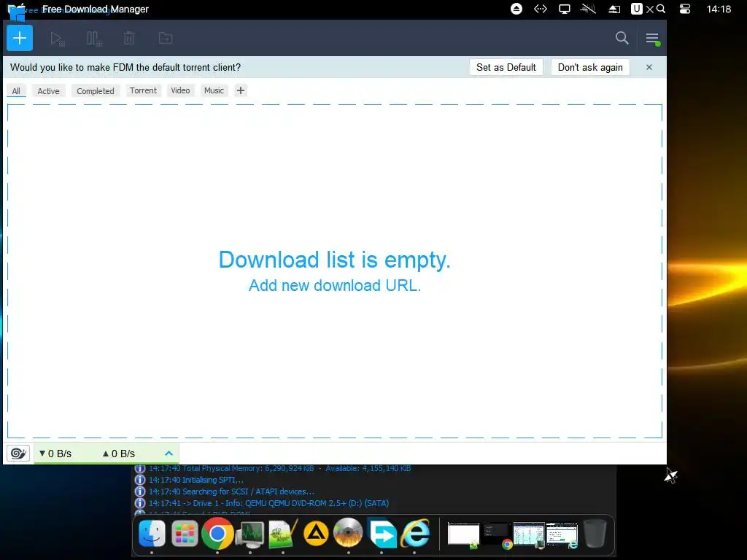Click the Drive 1 QEMU DVD-ROM log line
The height and width of the screenshot is (560, 747).
click(268, 503)
